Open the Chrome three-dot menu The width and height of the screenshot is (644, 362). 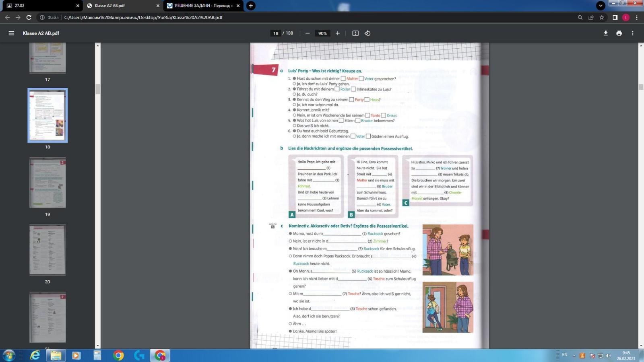(637, 17)
